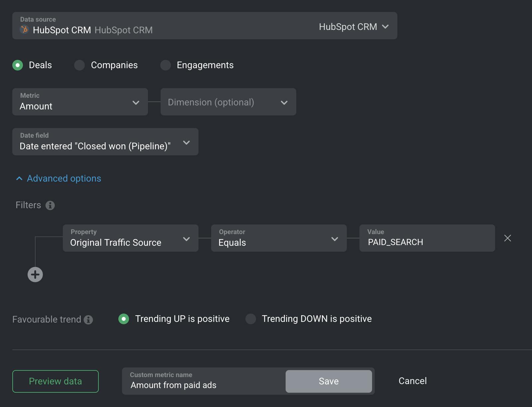
Task: Click the Cancel button
Action: click(x=413, y=381)
